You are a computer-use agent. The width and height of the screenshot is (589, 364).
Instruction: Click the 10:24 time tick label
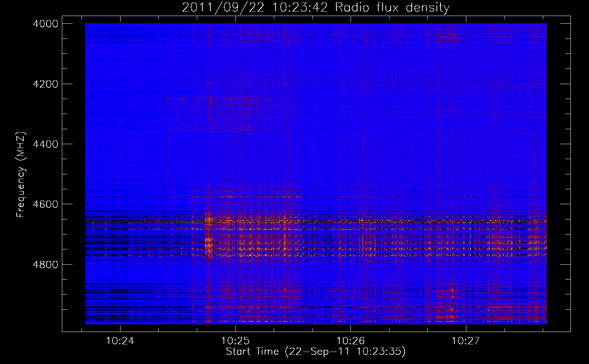click(120, 341)
